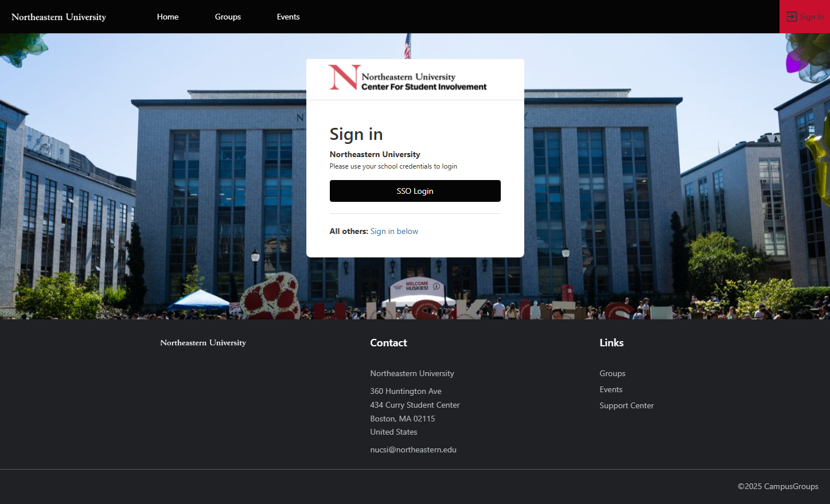Open the Groups link in footer Links
Image resolution: width=830 pixels, height=504 pixels.
613,373
